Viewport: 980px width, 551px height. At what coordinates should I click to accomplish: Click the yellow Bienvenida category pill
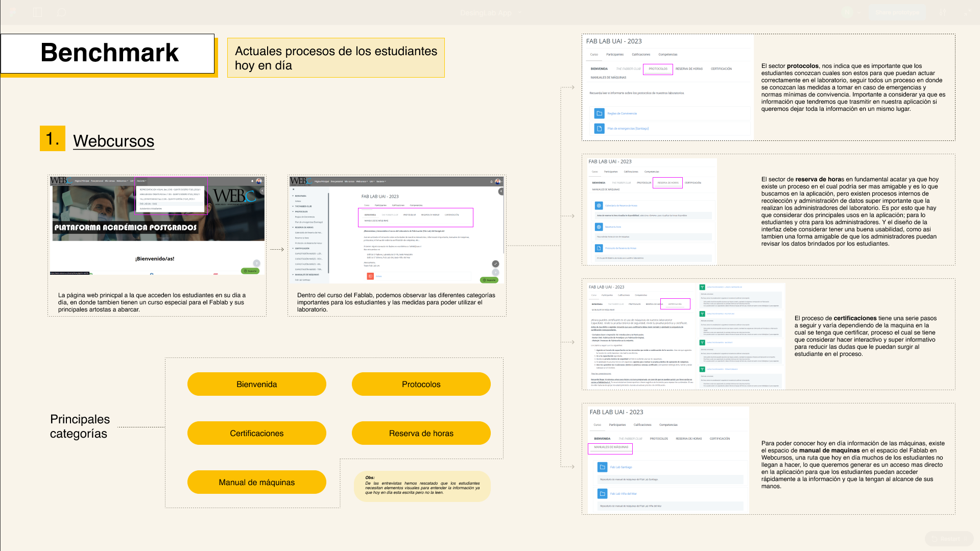point(256,384)
